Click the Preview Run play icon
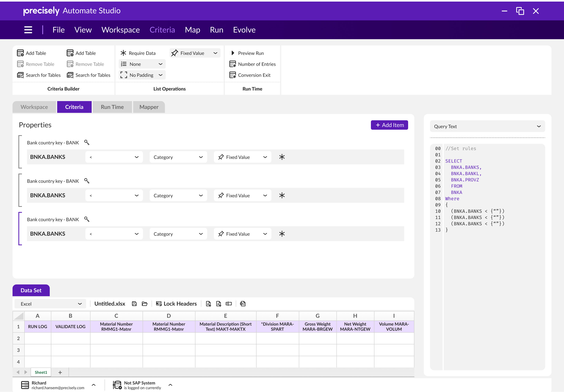564x392 pixels. (x=233, y=53)
